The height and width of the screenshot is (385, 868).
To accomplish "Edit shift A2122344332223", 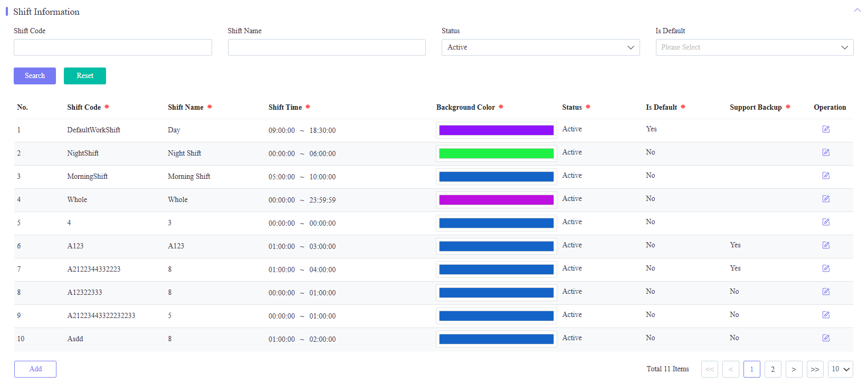I will point(826,268).
